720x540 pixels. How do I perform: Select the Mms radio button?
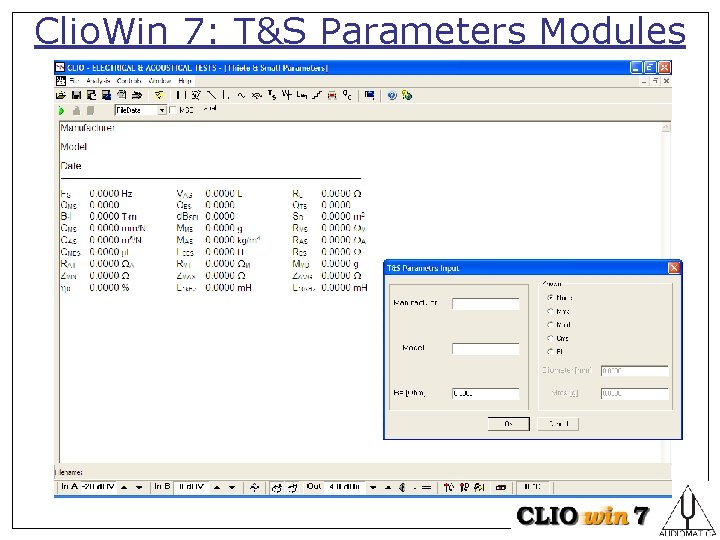click(x=550, y=311)
